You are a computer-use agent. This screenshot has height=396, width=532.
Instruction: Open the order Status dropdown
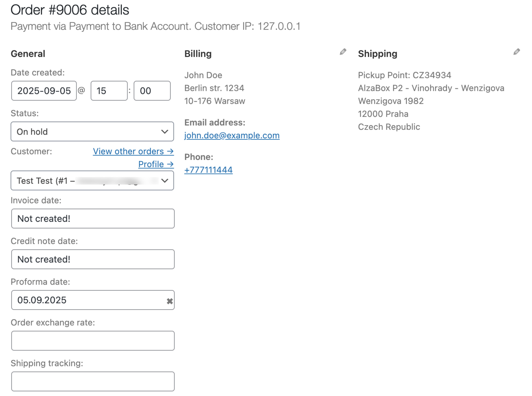92,132
